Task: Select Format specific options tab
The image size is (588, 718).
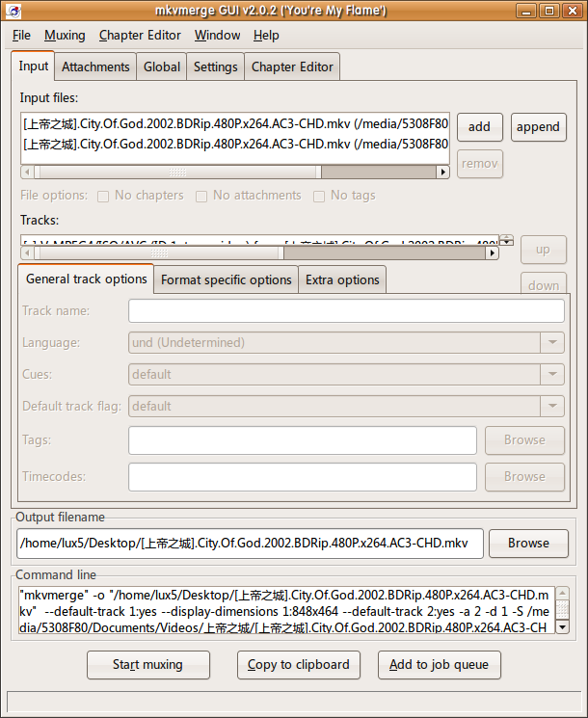Action: click(227, 279)
